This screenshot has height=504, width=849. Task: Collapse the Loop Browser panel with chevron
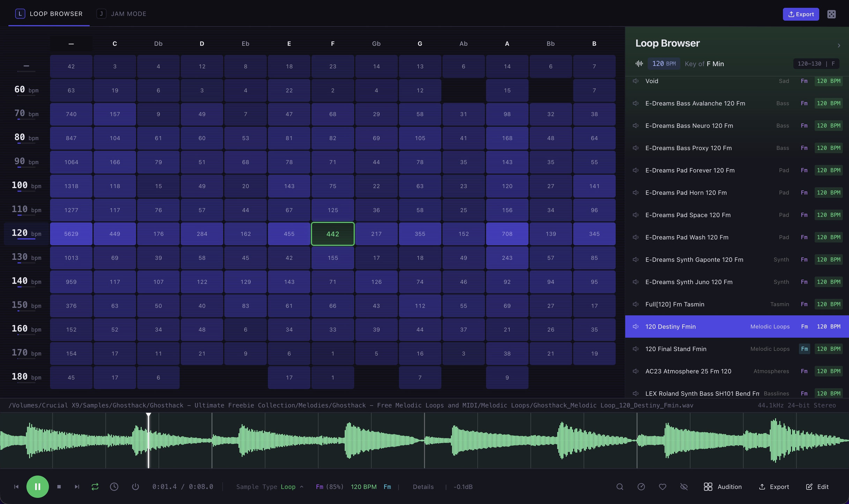tap(839, 45)
